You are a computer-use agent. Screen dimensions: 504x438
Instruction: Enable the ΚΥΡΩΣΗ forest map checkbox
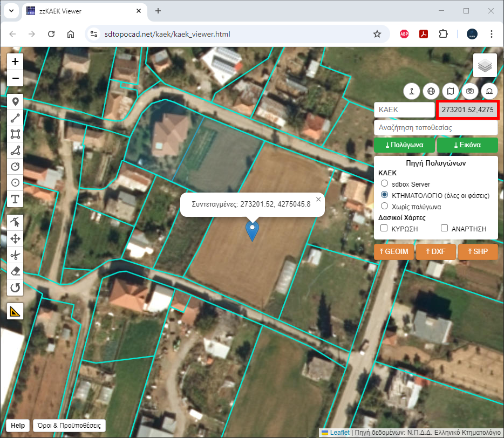coord(384,229)
